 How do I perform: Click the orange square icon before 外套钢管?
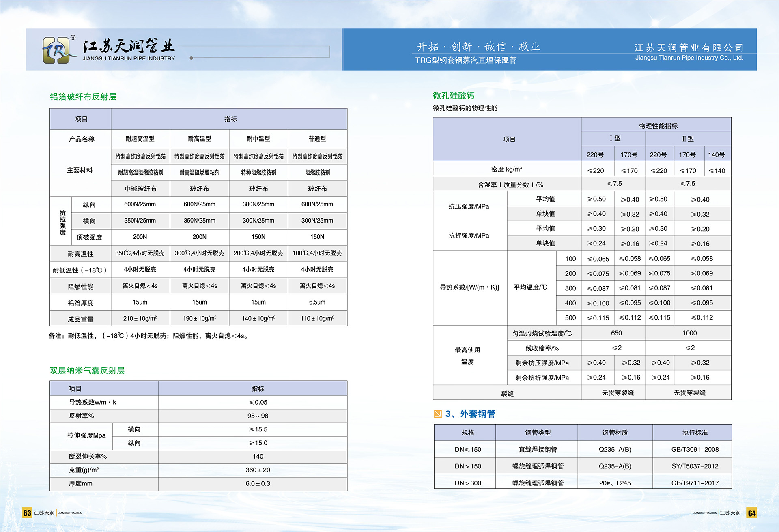(438, 414)
